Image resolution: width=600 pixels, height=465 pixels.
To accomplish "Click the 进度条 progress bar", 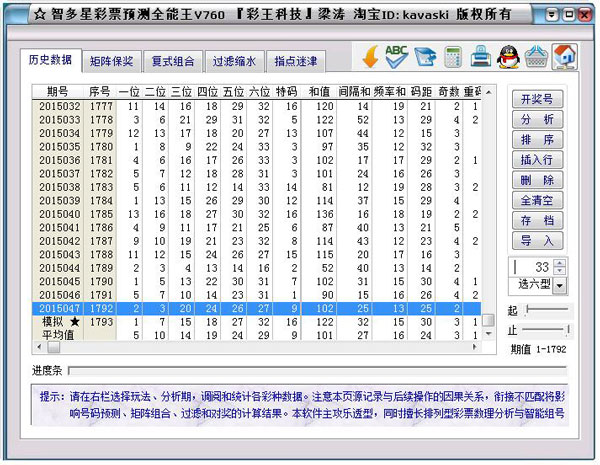I will point(318,370).
